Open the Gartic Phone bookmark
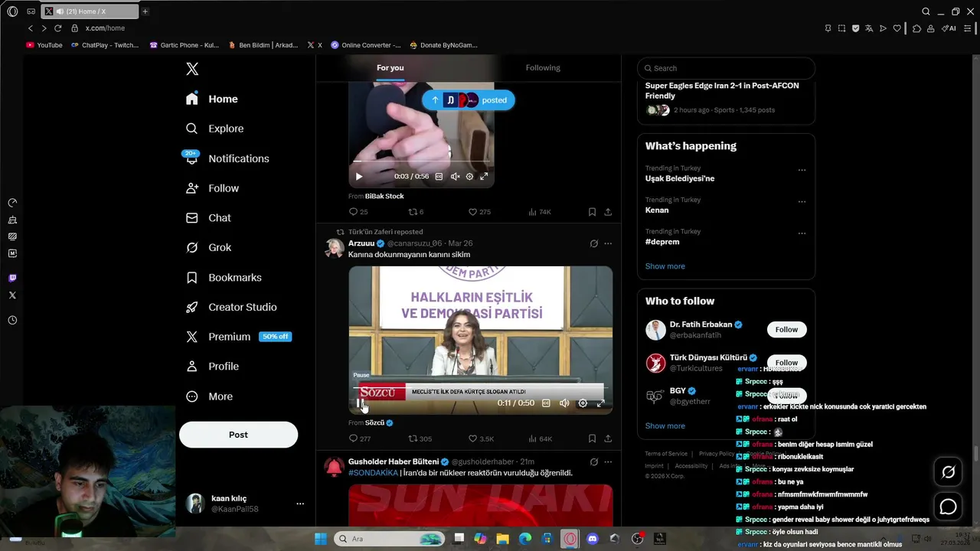The height and width of the screenshot is (551, 980). coord(184,45)
